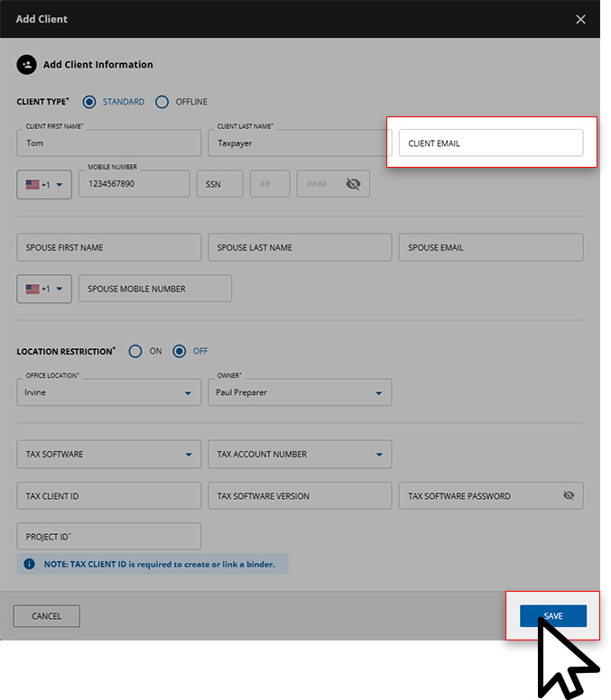Click the Spouse Last Name field
611x700 pixels.
click(300, 247)
